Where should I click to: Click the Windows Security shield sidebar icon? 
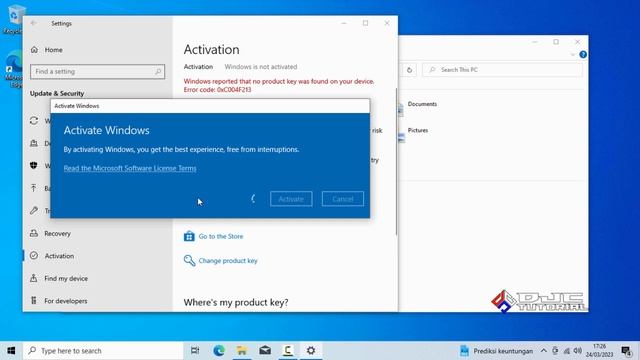pyautogui.click(x=34, y=165)
